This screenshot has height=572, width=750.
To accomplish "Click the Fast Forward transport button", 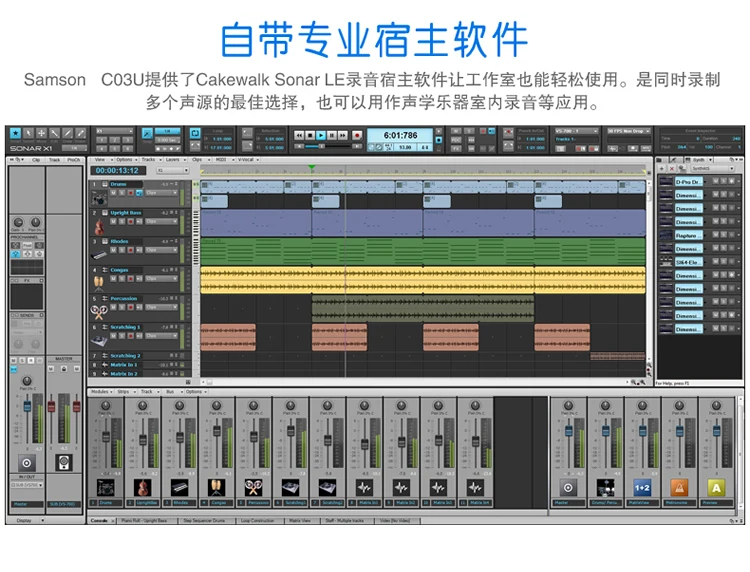I will coord(342,136).
